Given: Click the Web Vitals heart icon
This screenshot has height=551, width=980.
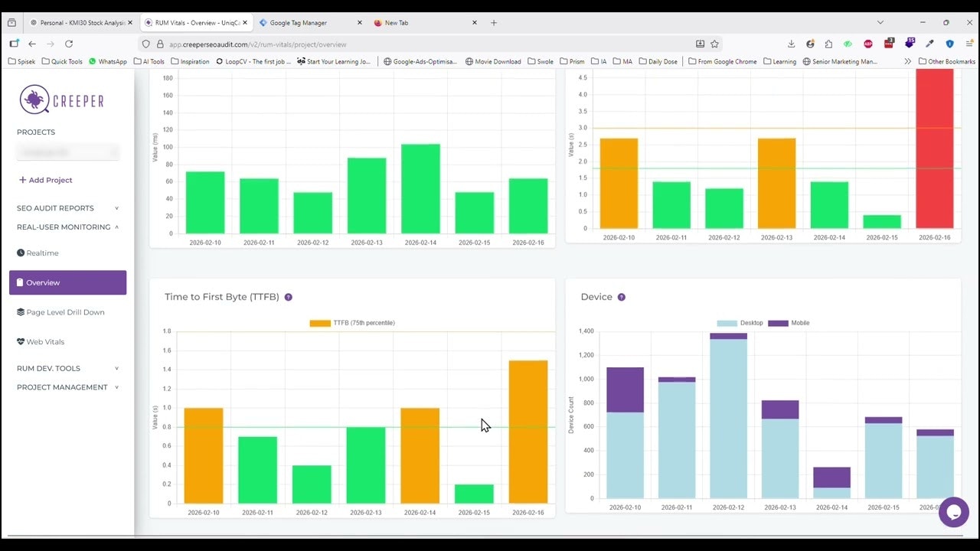Looking at the screenshot, I should click(21, 341).
